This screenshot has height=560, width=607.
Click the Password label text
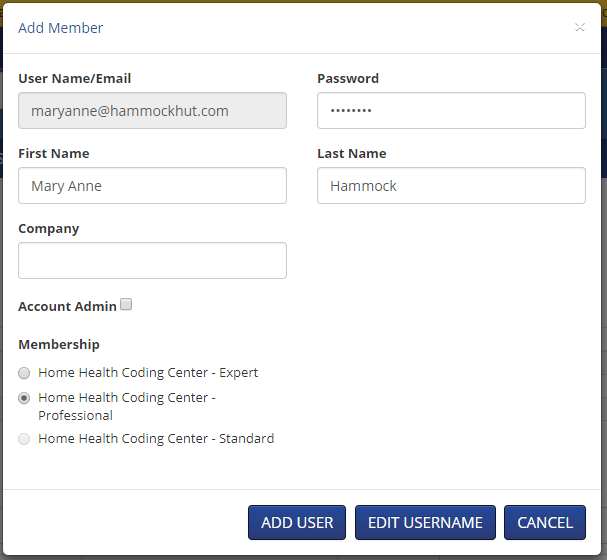tap(348, 79)
